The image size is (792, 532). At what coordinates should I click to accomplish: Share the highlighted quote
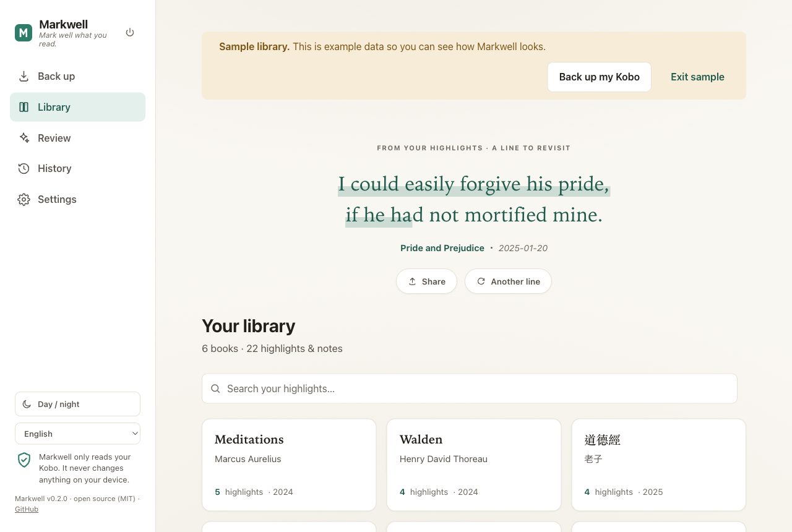(x=426, y=281)
